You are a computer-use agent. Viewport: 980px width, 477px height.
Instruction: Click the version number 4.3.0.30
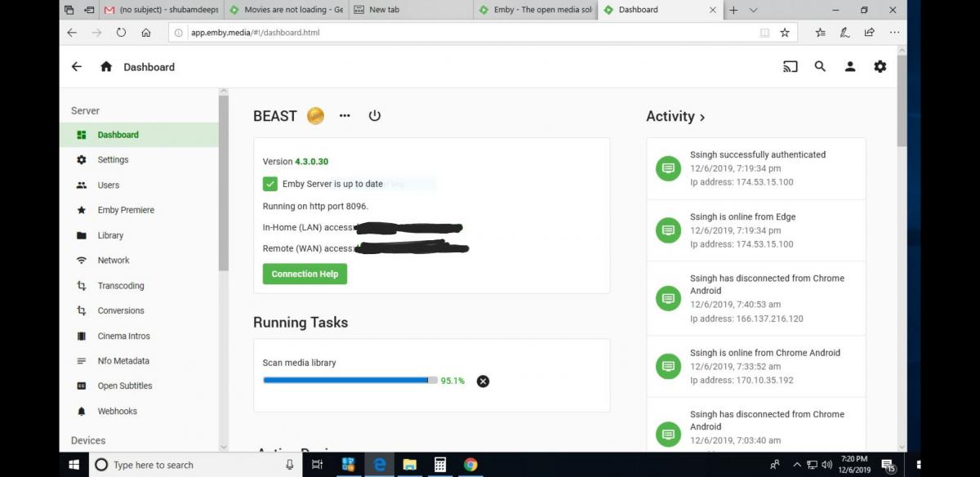tap(311, 162)
